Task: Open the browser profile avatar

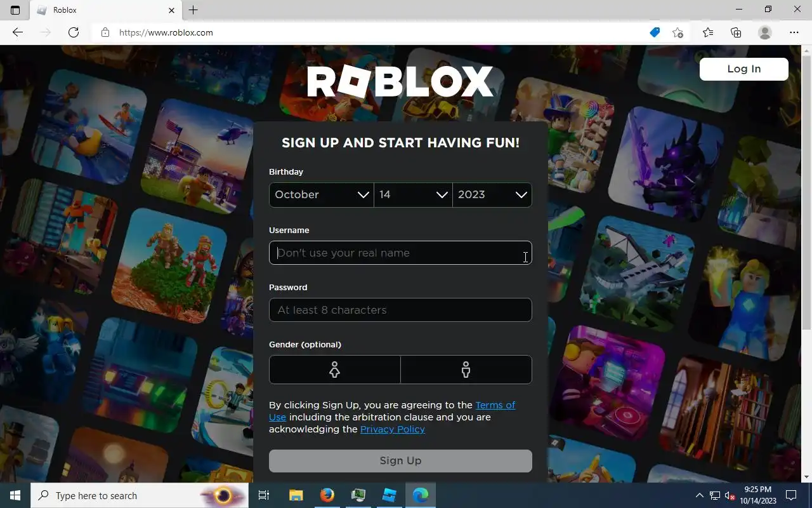Action: pos(765,32)
